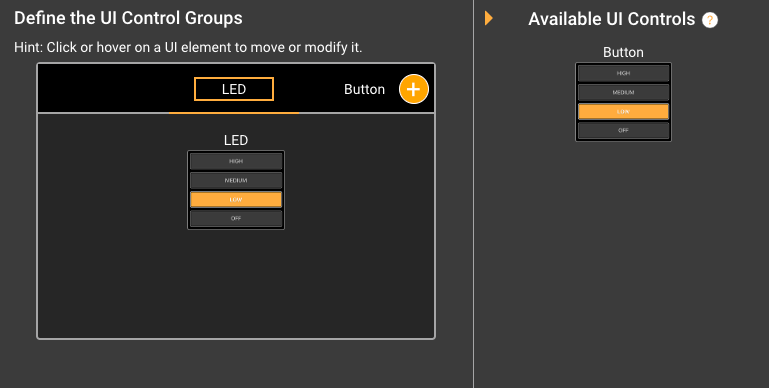Click the orange plus add-group icon
The image size is (769, 388).
pos(413,89)
